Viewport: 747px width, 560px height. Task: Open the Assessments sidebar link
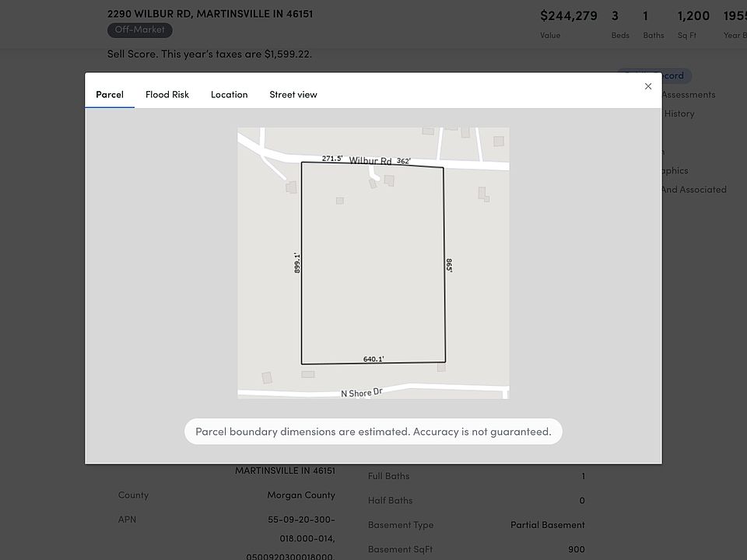pos(688,94)
